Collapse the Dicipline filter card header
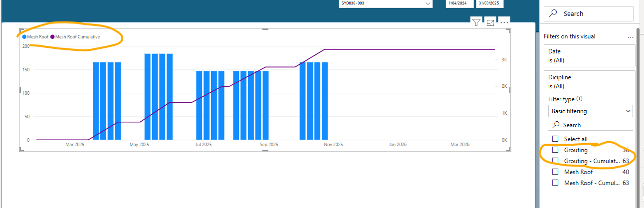Screen dimensions: 644x208 (589, 81)
